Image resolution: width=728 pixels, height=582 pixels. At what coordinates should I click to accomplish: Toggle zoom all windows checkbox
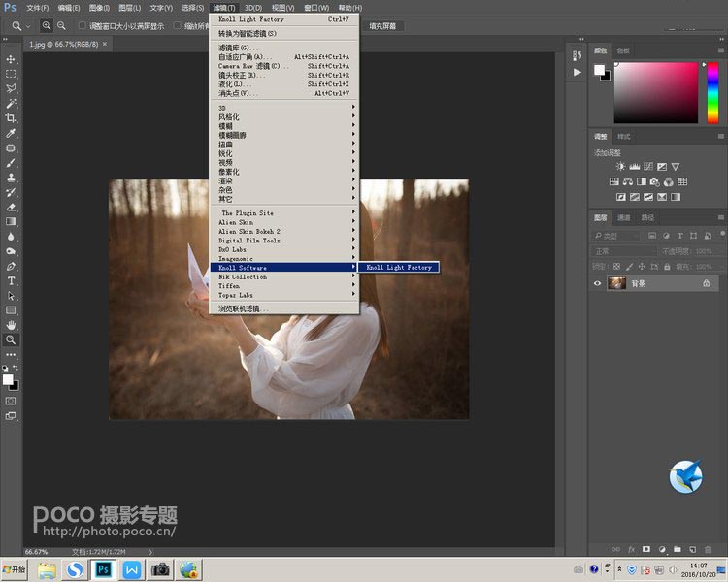pos(177,25)
